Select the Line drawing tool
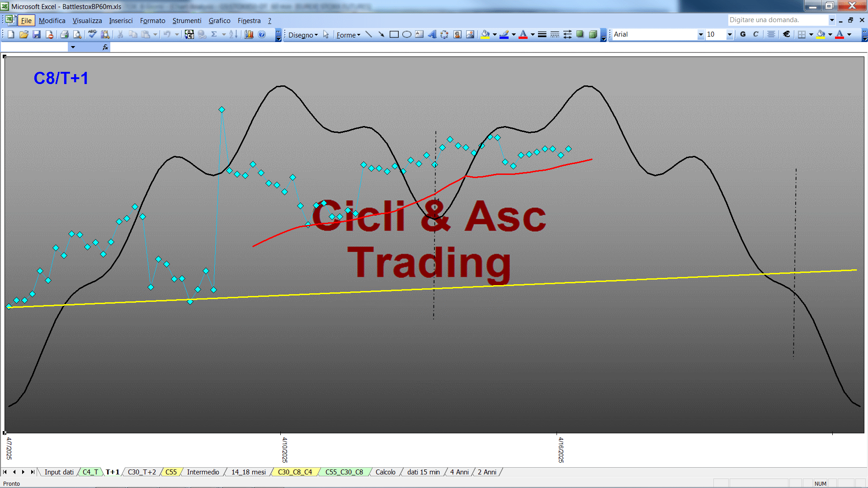 [368, 34]
